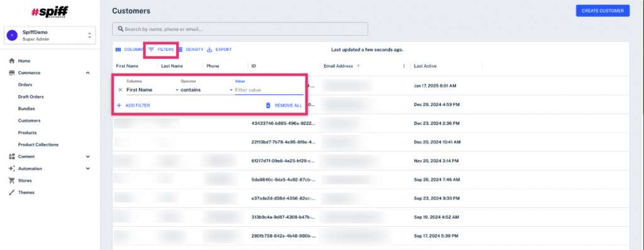This screenshot has height=250, width=644.
Task: Click the plus icon beside Add Filter
Action: [x=119, y=106]
